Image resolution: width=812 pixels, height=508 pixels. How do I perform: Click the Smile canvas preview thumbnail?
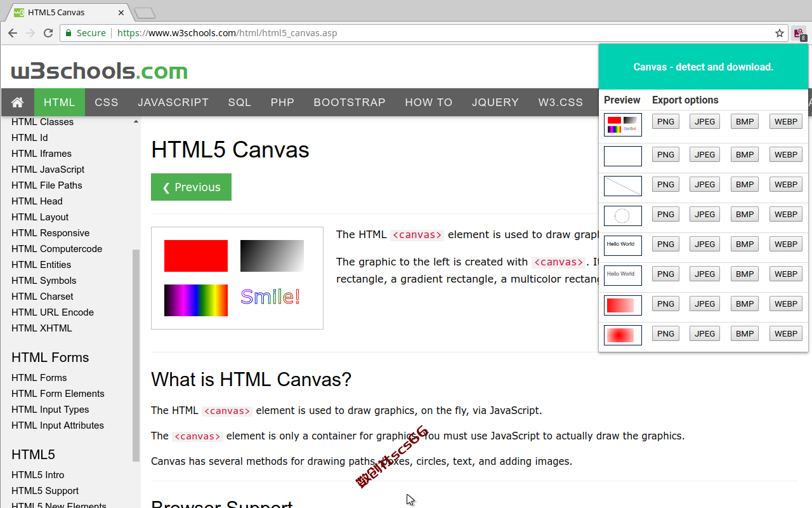623,124
